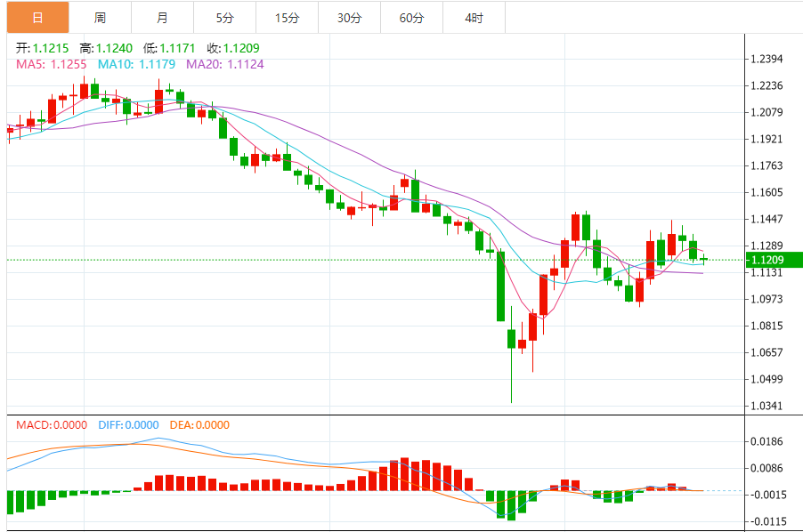Click the 1.1763 price axis label

click(x=766, y=165)
